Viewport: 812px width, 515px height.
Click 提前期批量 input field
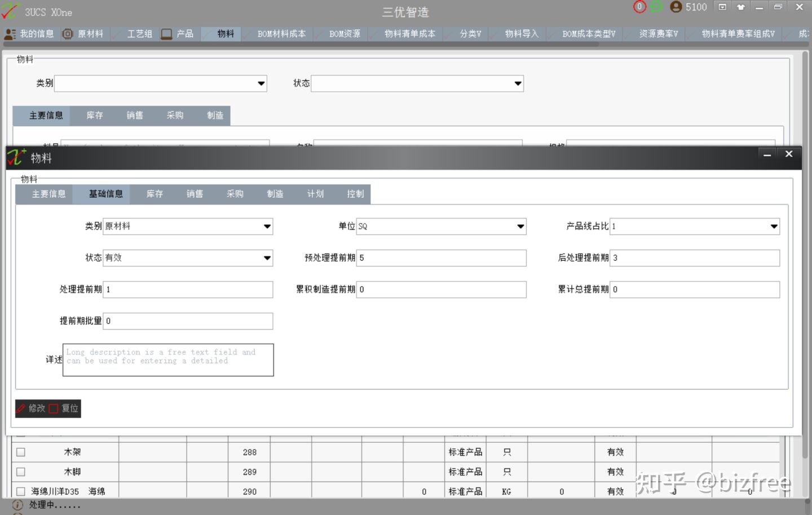[x=188, y=321]
